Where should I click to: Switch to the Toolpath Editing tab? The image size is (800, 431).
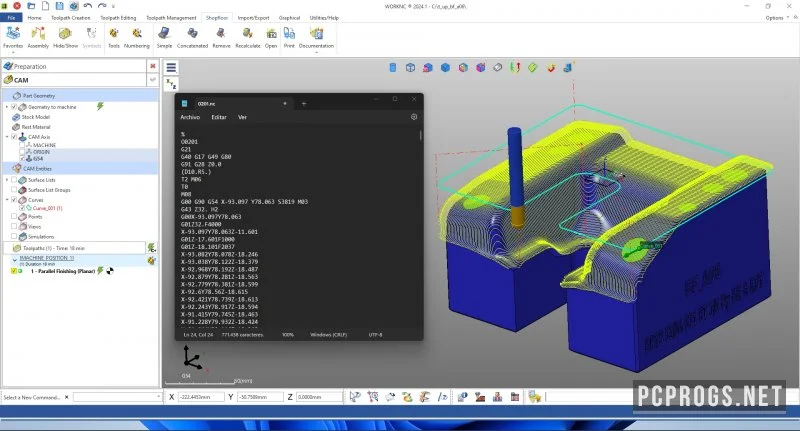click(x=118, y=18)
